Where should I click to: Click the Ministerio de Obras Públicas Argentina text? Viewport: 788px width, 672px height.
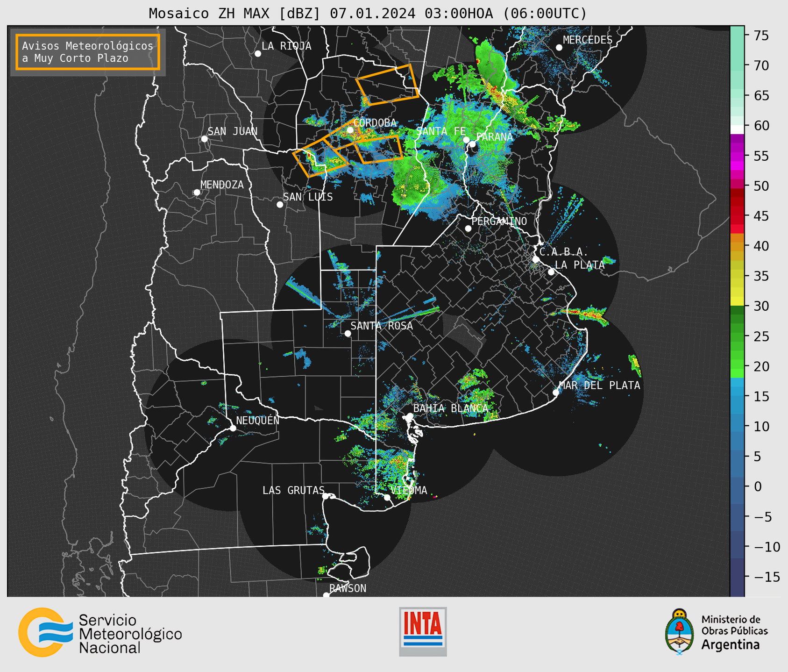pyautogui.click(x=734, y=632)
